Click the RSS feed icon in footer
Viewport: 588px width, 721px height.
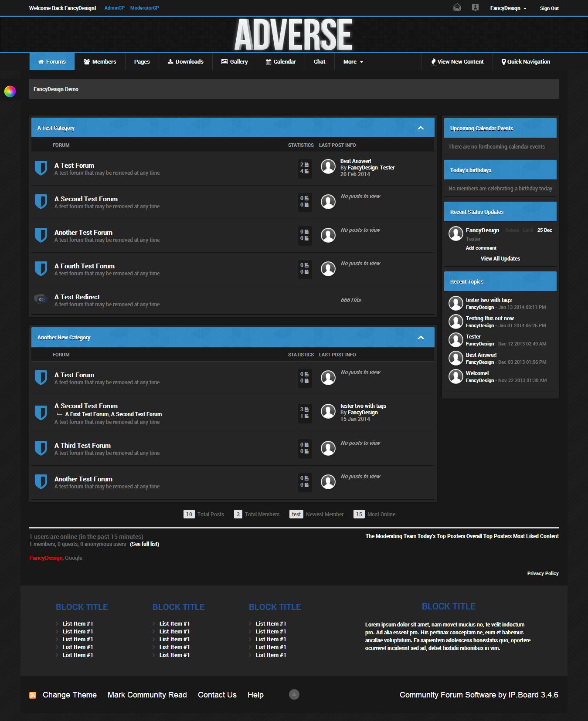33,695
